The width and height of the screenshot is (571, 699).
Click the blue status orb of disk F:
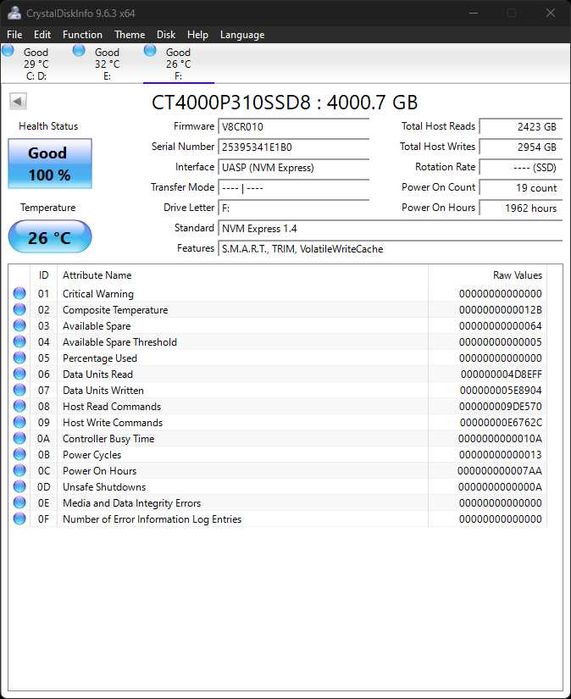tap(150, 50)
